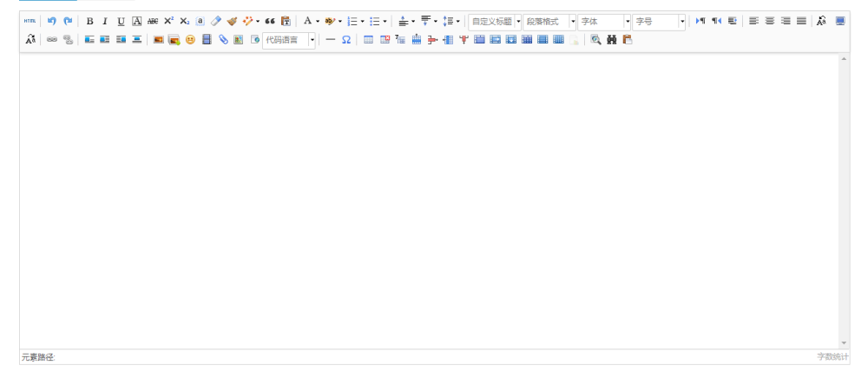Open the 字号 font size combo box
868x372 pixels.
[x=659, y=22]
